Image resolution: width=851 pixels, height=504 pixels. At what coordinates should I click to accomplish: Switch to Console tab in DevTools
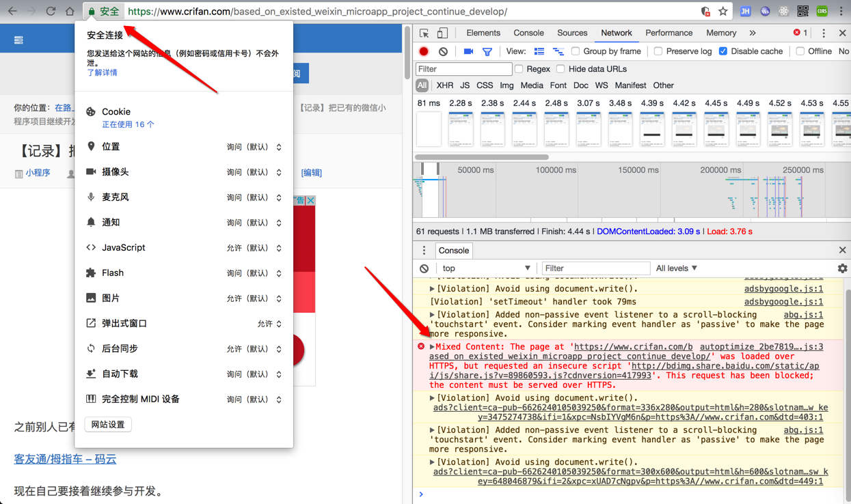coord(528,33)
